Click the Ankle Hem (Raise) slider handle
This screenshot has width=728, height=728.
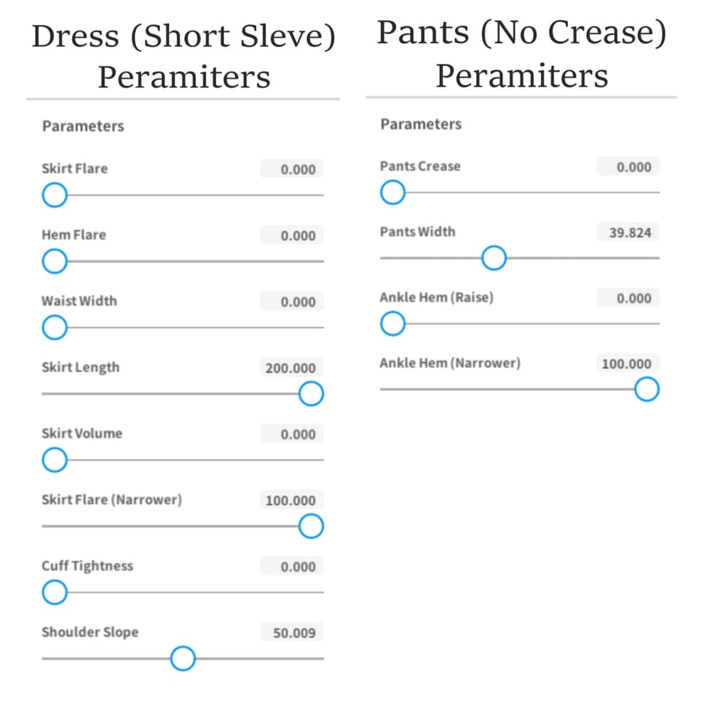point(392,324)
